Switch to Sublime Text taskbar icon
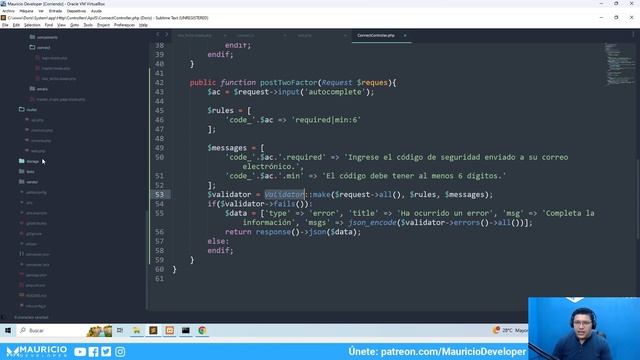The image size is (640, 360). [x=153, y=330]
